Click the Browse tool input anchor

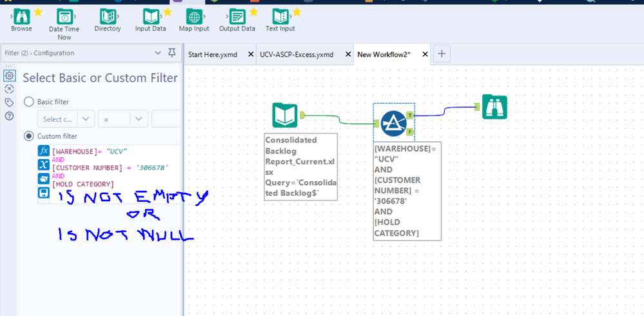pos(477,107)
